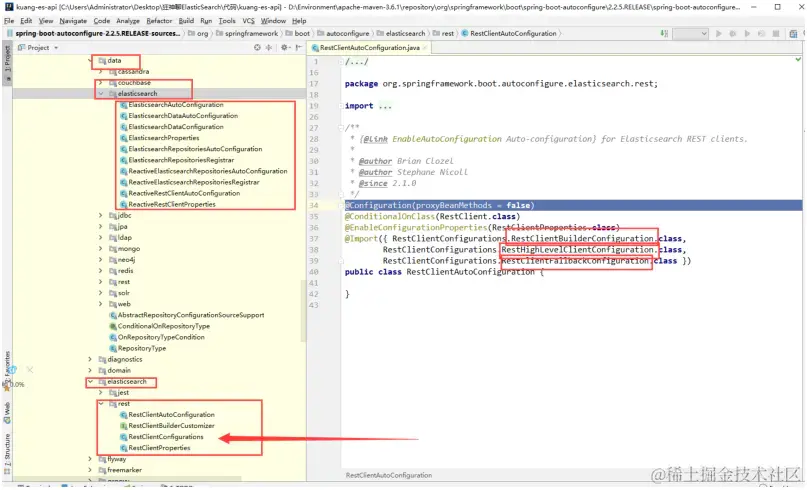The height and width of the screenshot is (490, 807).
Task: Open the Tools menu
Action: (x=227, y=21)
